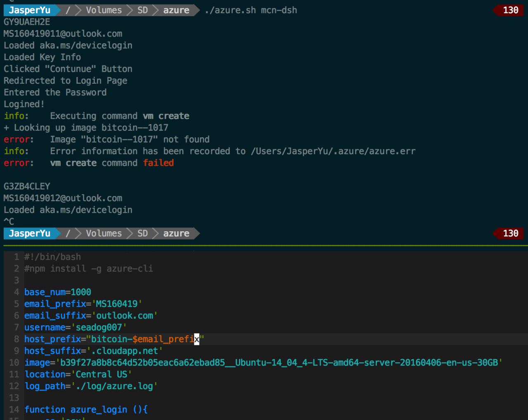This screenshot has height=420, width=528.
Task: Click the username value 'seadog007'
Action: (99, 328)
